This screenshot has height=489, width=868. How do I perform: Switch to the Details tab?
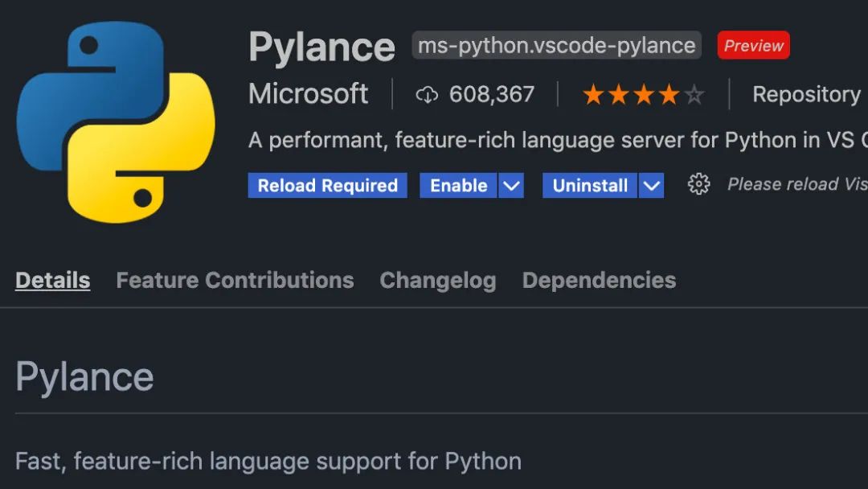52,280
